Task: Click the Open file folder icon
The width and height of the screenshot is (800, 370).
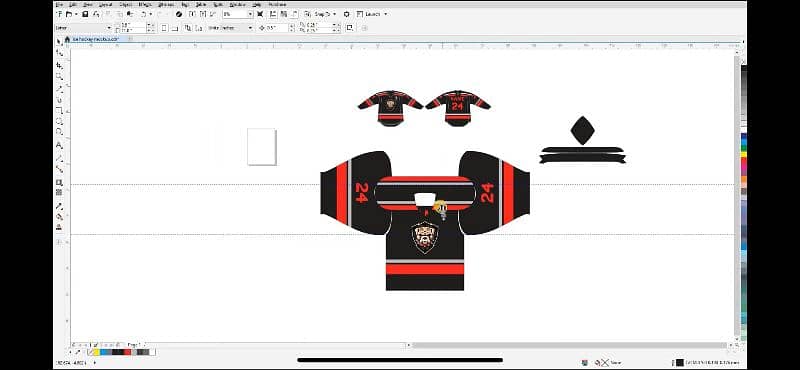Action: [69, 14]
